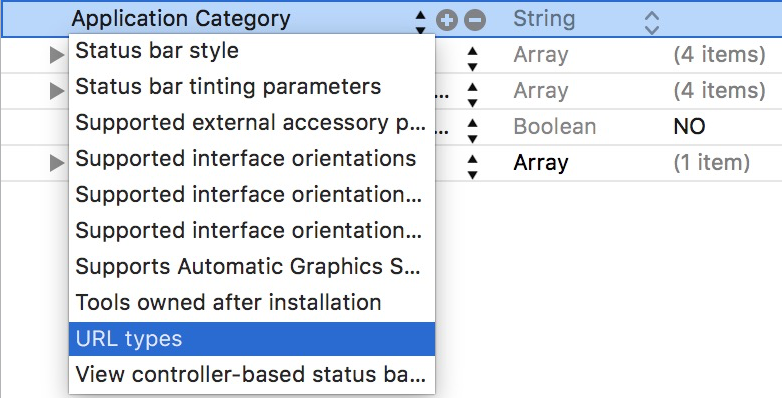782x398 pixels.
Task: Select Tools owned after installation
Action: [x=252, y=302]
